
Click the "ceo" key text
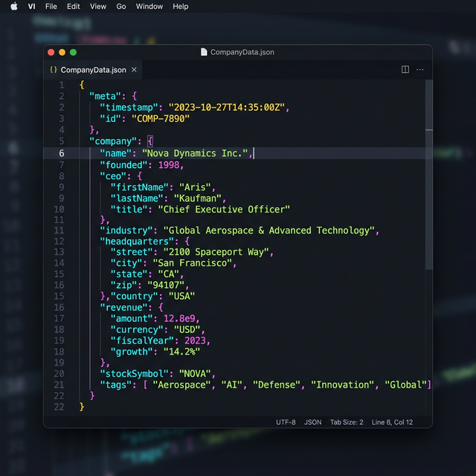[113, 176]
